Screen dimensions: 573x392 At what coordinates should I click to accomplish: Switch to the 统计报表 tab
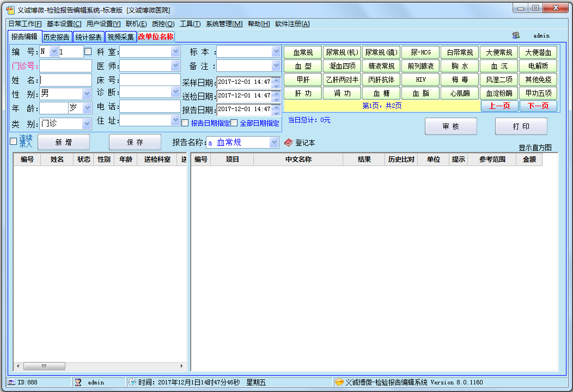[x=88, y=37]
